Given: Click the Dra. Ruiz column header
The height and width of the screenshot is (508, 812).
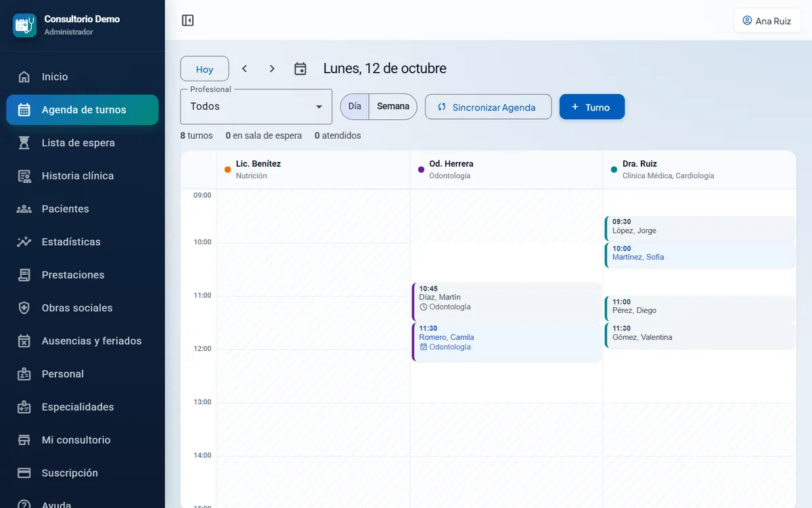Looking at the screenshot, I should point(700,169).
